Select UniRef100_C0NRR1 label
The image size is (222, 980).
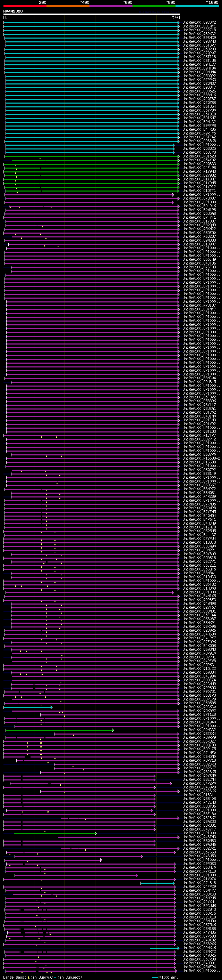(x=199, y=550)
